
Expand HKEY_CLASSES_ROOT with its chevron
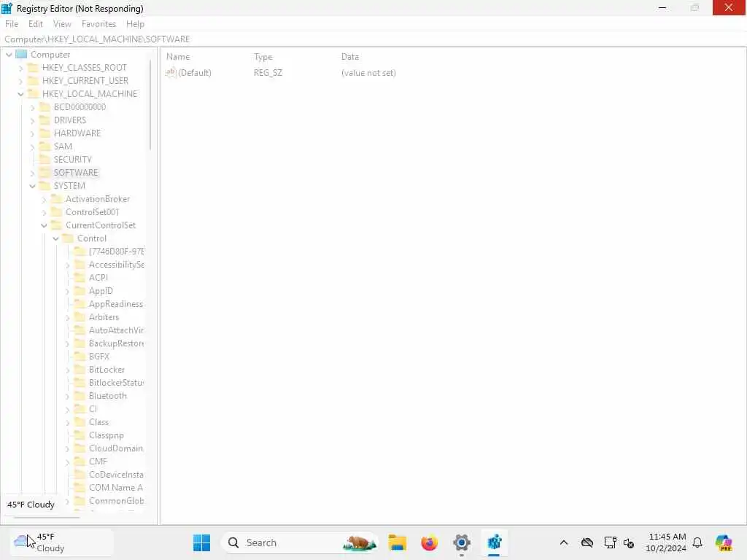(x=20, y=68)
